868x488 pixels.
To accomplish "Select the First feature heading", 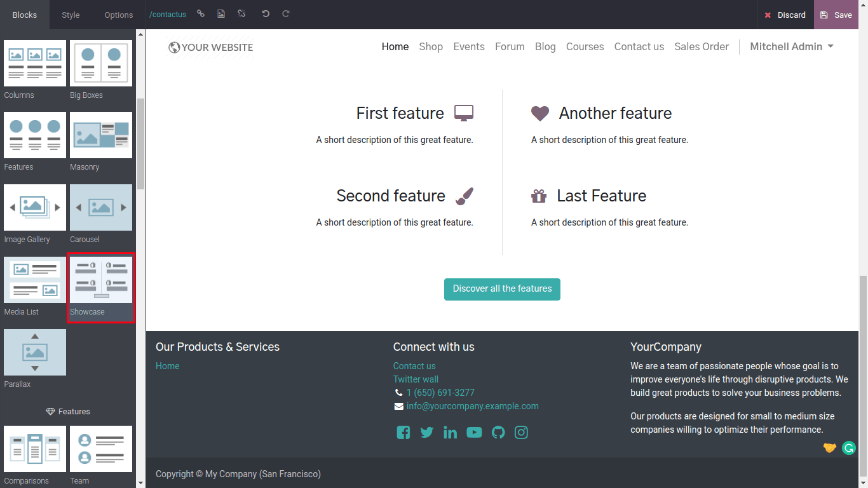I will pyautogui.click(x=400, y=113).
